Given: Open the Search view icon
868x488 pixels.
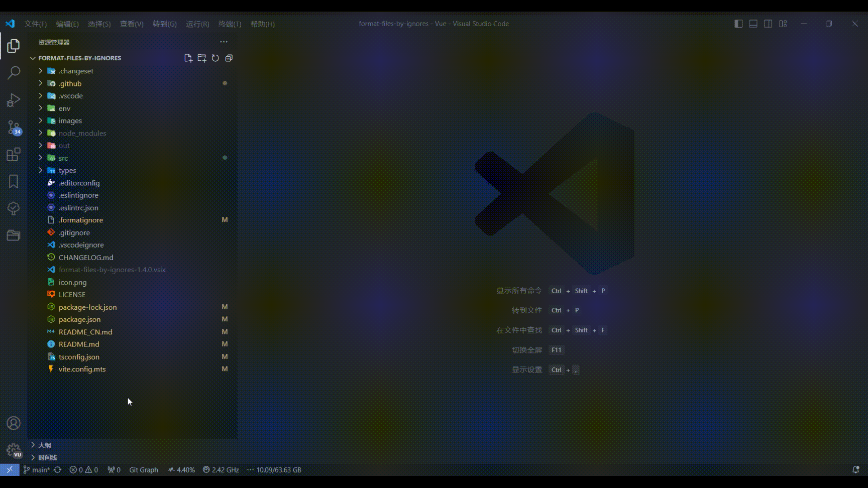Looking at the screenshot, I should (x=14, y=73).
